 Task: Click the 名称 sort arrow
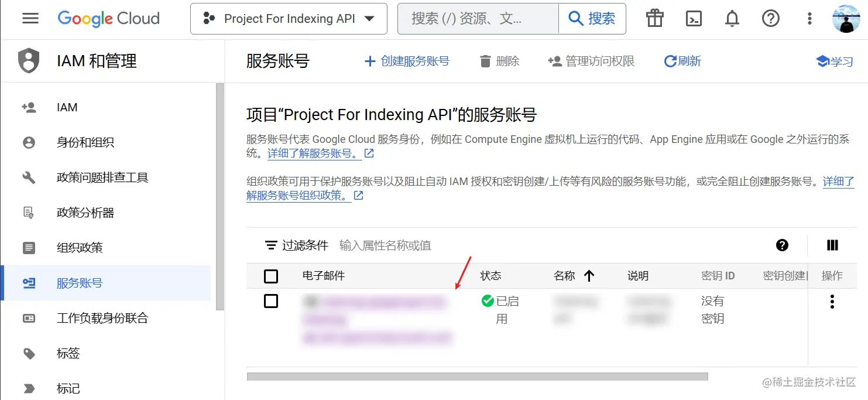click(589, 276)
